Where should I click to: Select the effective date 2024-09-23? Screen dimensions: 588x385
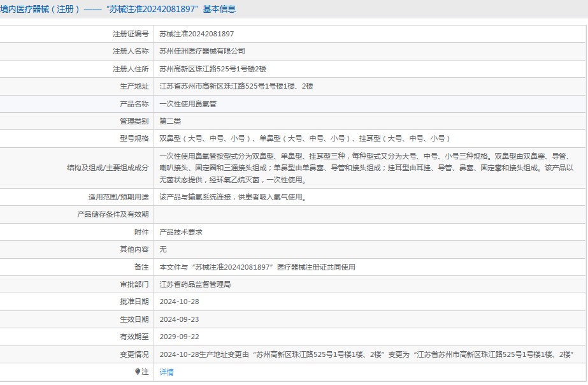pos(179,319)
